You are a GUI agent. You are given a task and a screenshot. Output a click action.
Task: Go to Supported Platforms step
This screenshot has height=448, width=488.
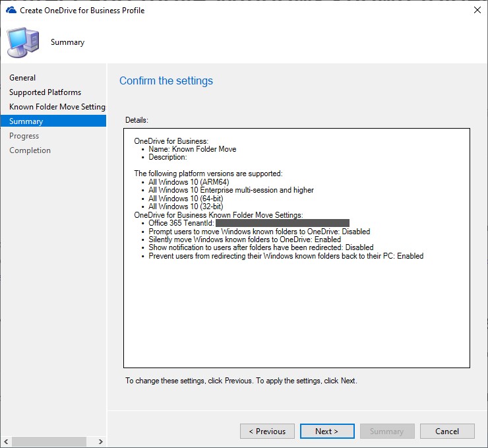45,92
